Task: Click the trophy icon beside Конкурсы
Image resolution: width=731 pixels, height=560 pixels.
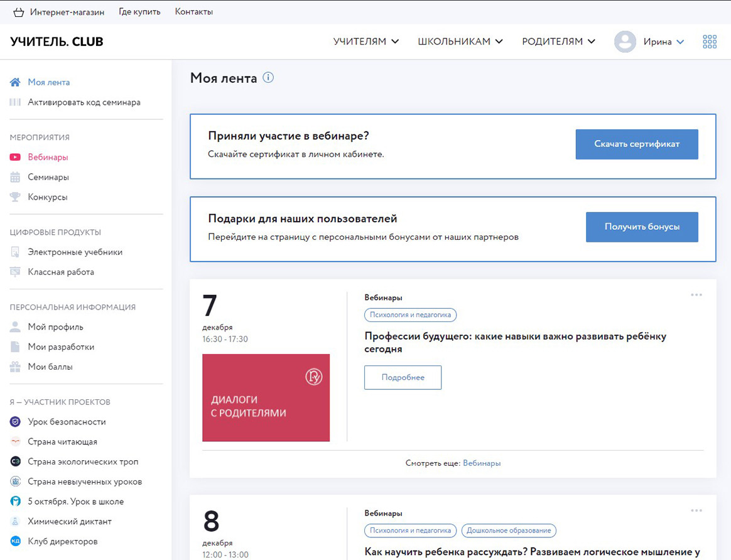Action: [x=15, y=197]
